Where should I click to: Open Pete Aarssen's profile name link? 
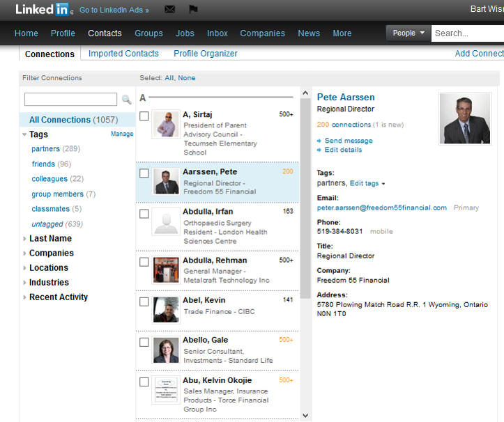(x=346, y=97)
